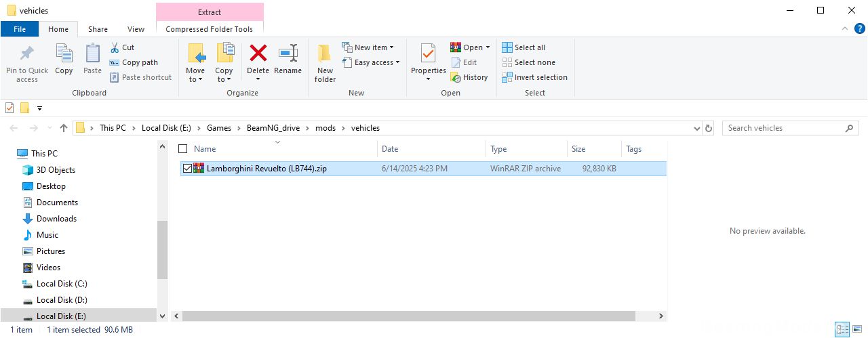868x338 pixels.
Task: Click Properties icon in Quick Access Toolbar
Action: pyautogui.click(x=9, y=108)
